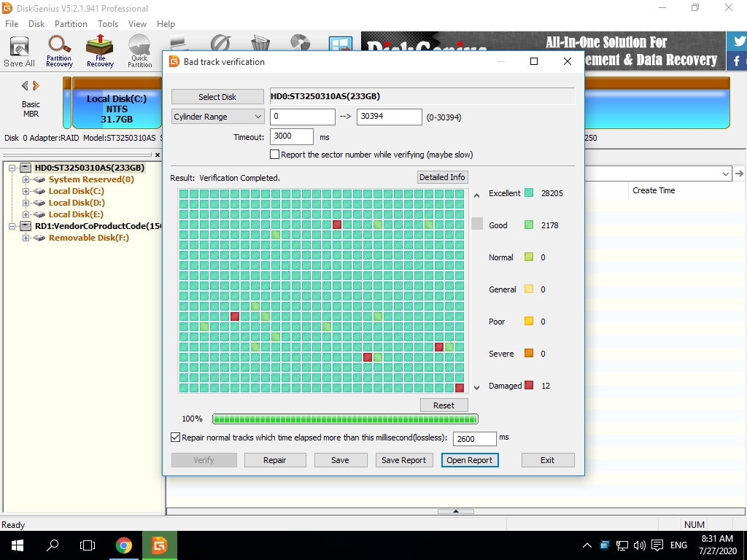Click the repair milliseconds field 2600
747x560 pixels.
pos(474,439)
